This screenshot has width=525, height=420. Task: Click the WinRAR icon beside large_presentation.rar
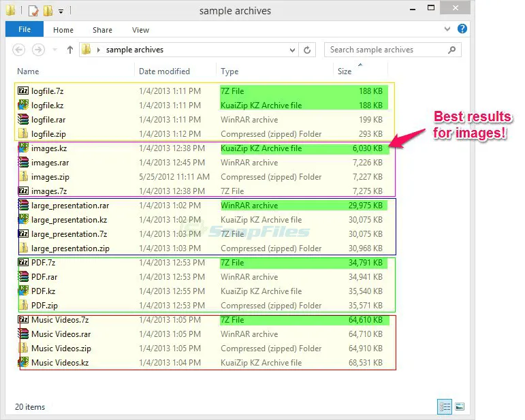[x=23, y=205]
